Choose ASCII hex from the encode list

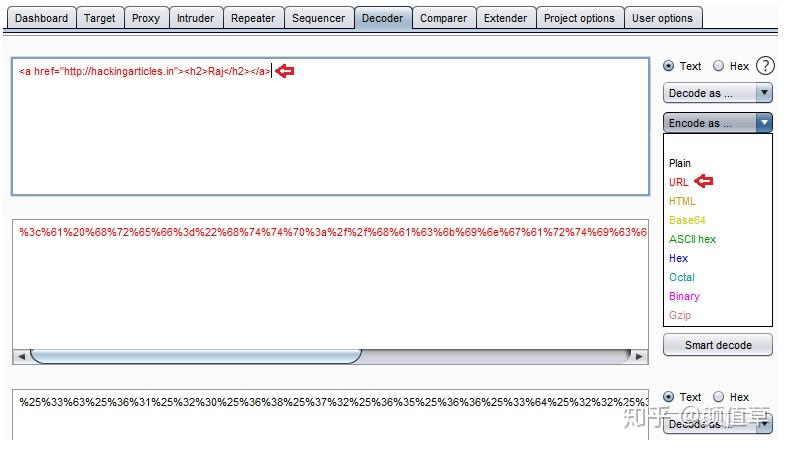coord(692,239)
